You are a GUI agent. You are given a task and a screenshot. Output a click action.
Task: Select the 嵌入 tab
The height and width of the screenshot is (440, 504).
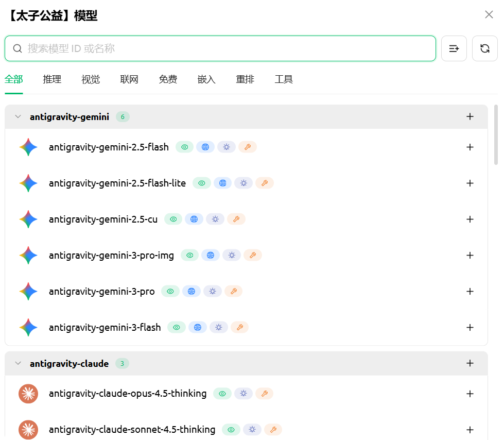click(x=206, y=79)
